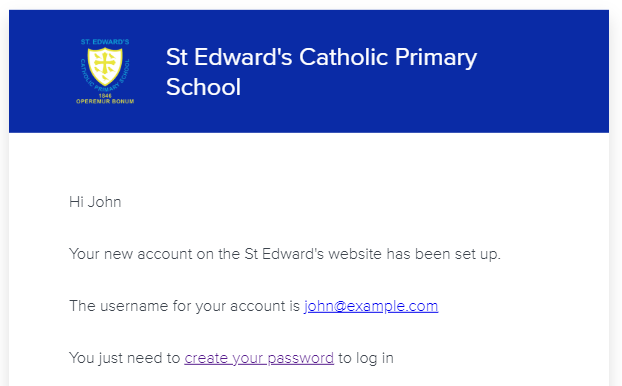622x386 pixels.
Task: Click the 'You just need to' text
Action: point(125,358)
